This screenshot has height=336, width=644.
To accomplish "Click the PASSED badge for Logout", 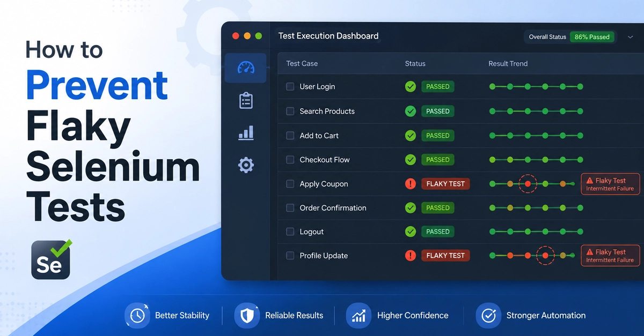I will point(438,232).
